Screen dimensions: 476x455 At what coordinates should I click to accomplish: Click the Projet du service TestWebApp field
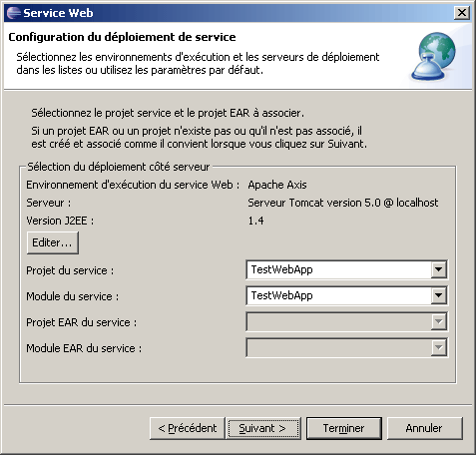click(339, 269)
